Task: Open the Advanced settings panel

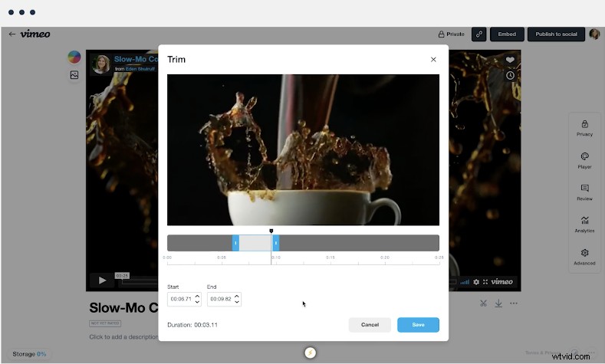Action: [584, 257]
